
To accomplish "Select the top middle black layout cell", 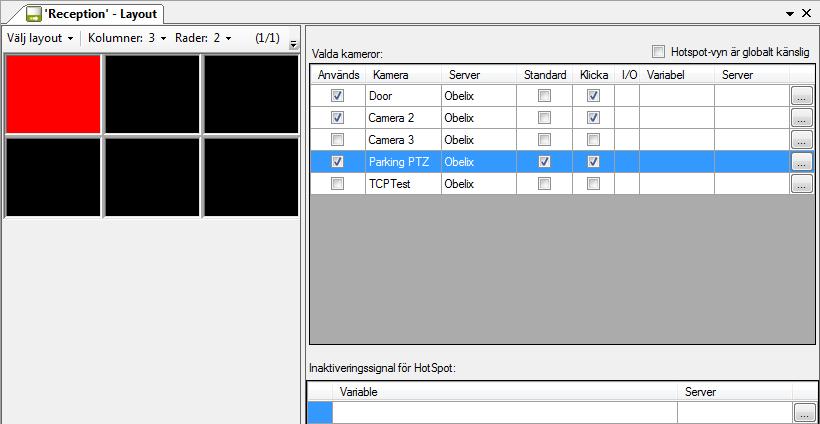I will [x=152, y=94].
